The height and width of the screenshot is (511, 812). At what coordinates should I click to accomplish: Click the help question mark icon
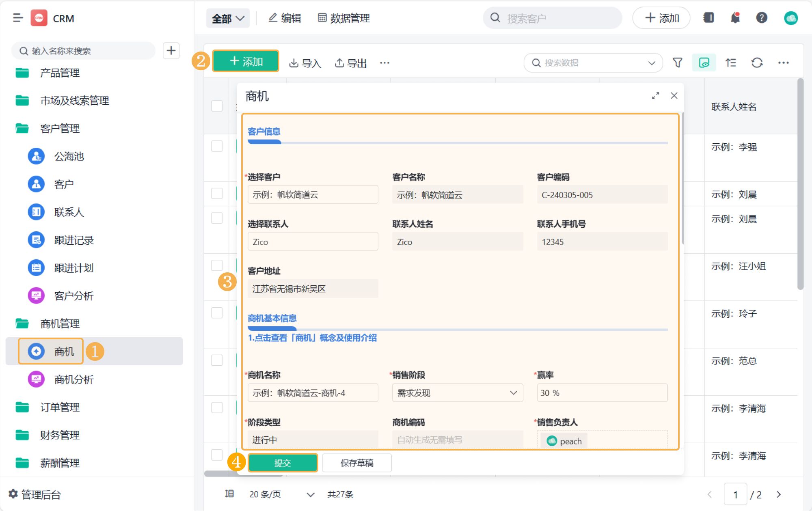762,18
